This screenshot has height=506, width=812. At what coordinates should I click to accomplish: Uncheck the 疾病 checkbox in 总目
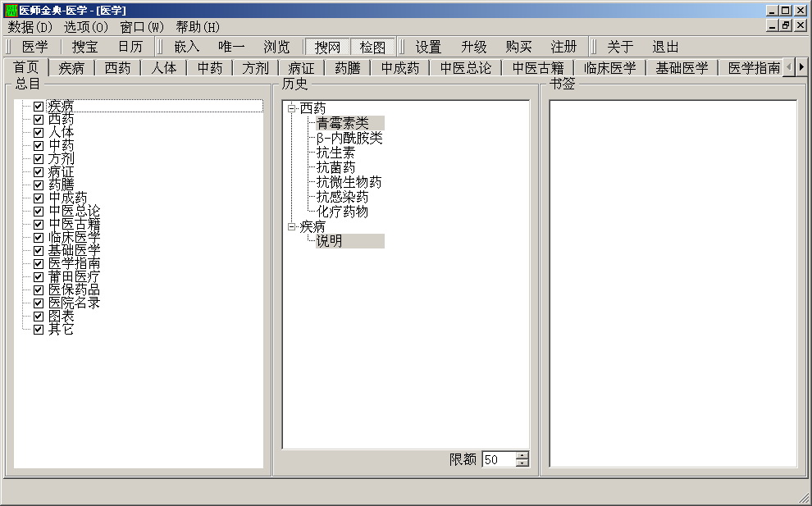[39, 107]
